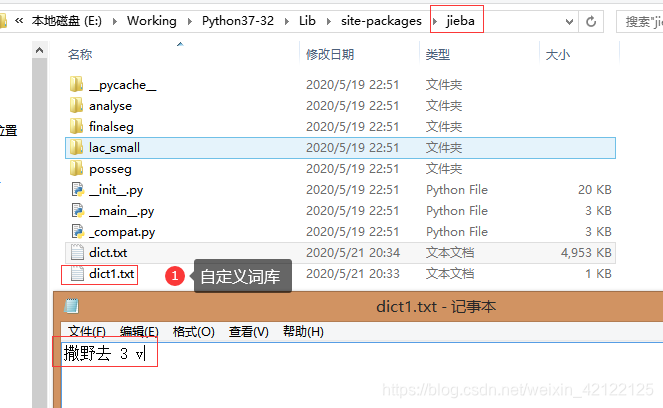Click the 4,953 KB size of dict.txt
This screenshot has height=408, width=663.
coord(586,253)
